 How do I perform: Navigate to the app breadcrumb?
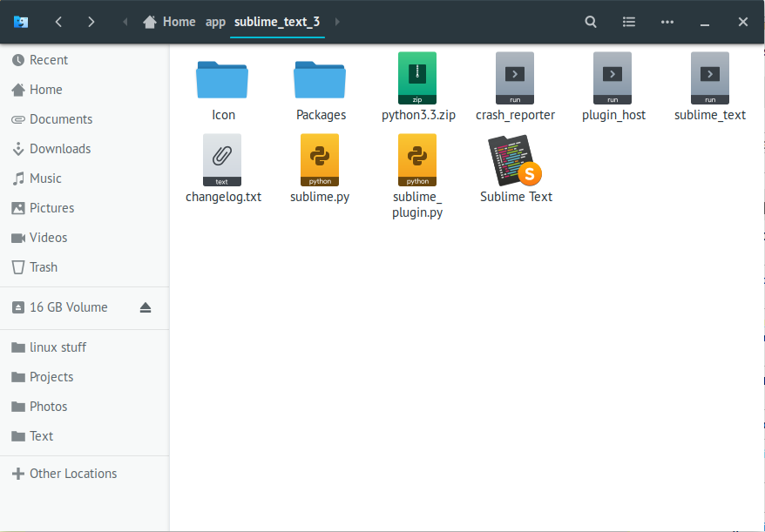tap(215, 22)
